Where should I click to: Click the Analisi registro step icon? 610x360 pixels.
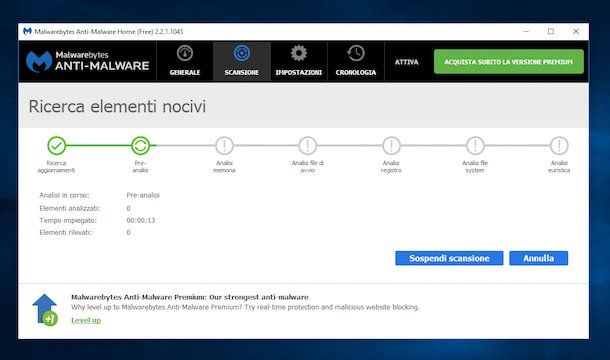click(x=391, y=146)
